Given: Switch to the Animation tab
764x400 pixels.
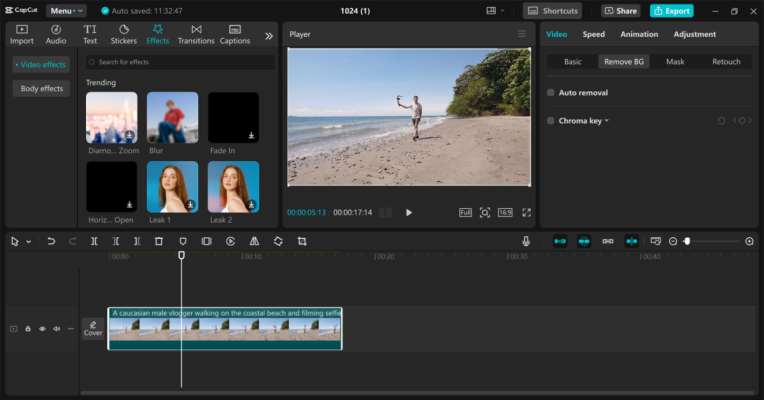Looking at the screenshot, I should pos(639,34).
